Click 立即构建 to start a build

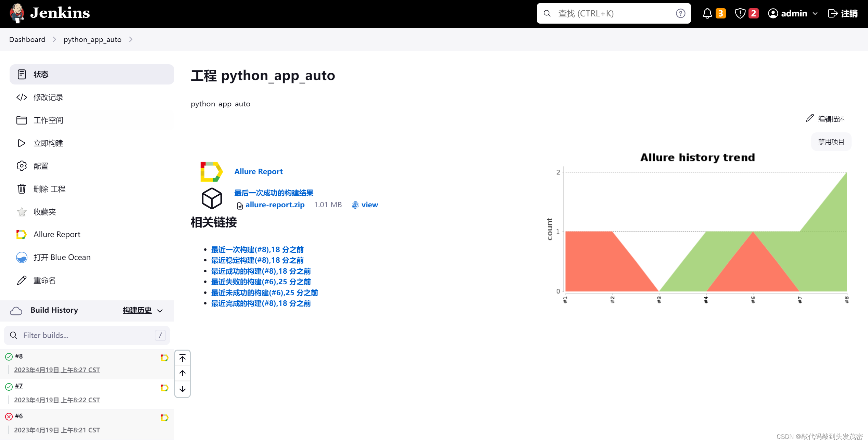pyautogui.click(x=92, y=143)
